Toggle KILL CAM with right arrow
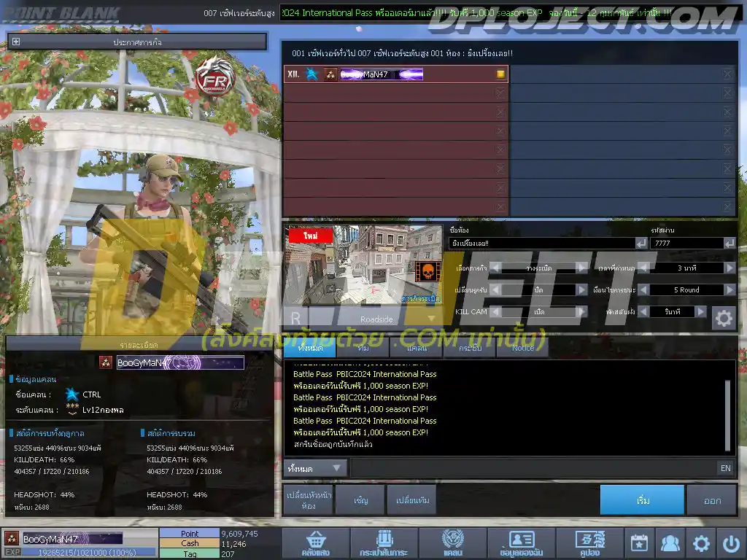 click(581, 312)
